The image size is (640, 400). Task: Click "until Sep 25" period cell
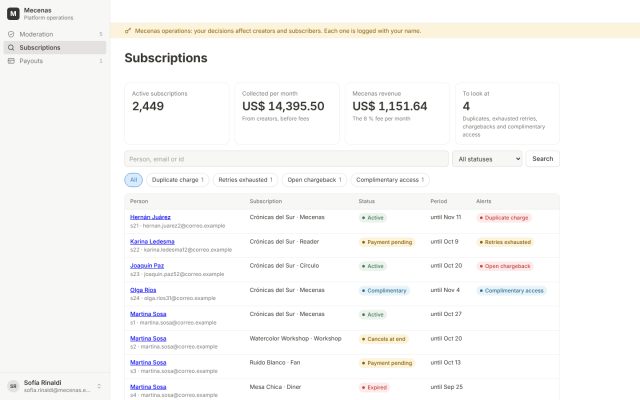tap(447, 387)
